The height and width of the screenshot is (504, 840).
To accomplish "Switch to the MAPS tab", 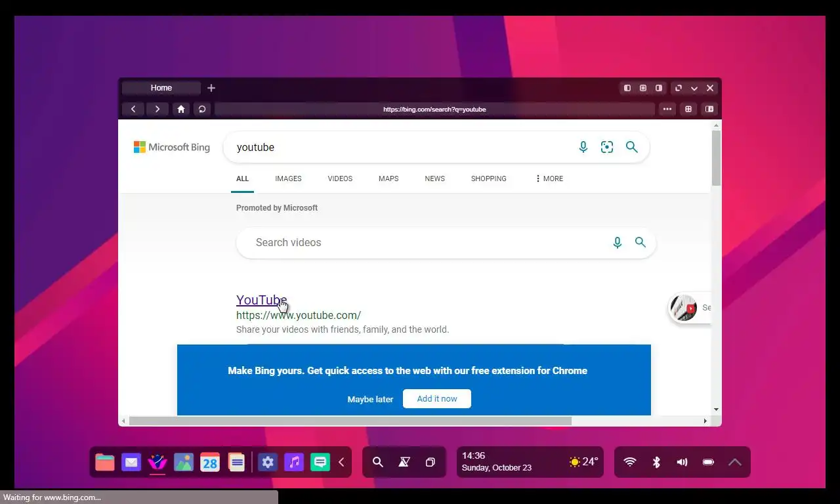I will tap(388, 178).
